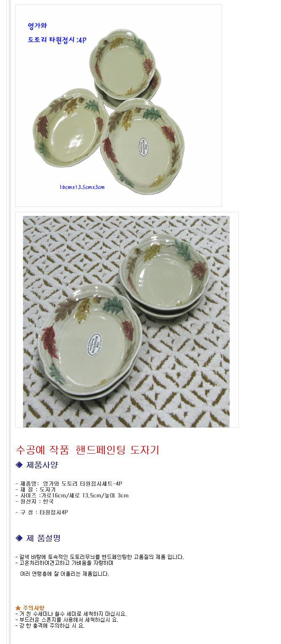The image size is (281, 644).
Task: Click the red heading 수공예 작품 핸드페인팅 도자기
Action: pyautogui.click(x=87, y=450)
